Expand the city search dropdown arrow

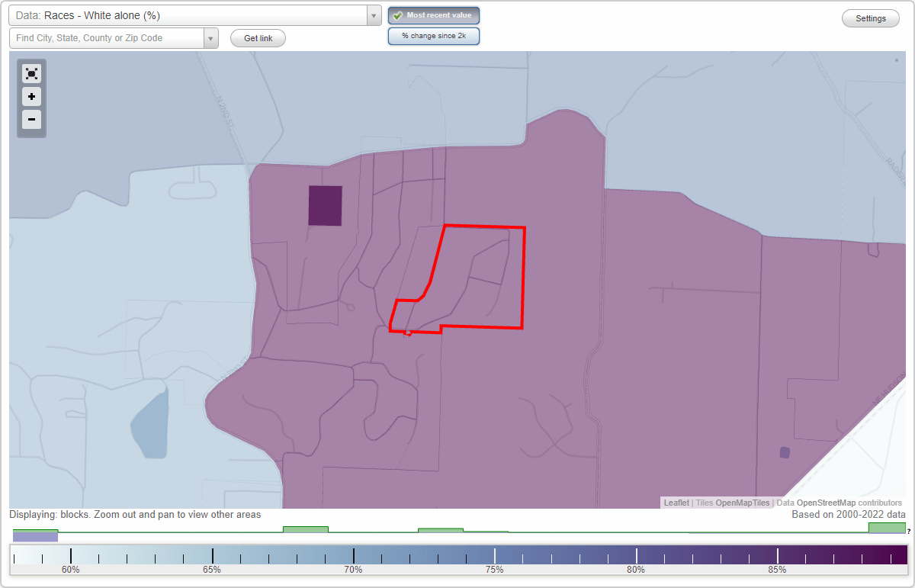click(x=211, y=38)
